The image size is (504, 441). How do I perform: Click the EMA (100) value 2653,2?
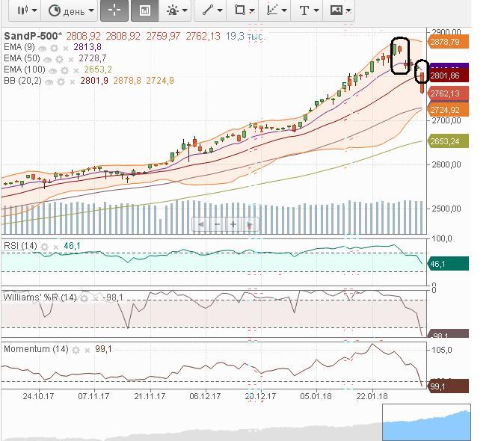point(98,70)
